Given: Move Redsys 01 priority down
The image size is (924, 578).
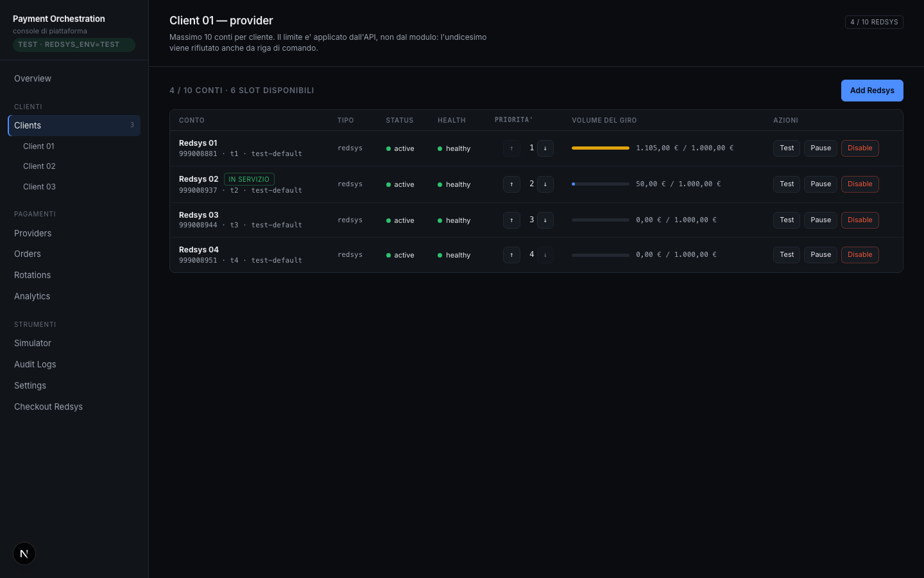Looking at the screenshot, I should pos(545,148).
